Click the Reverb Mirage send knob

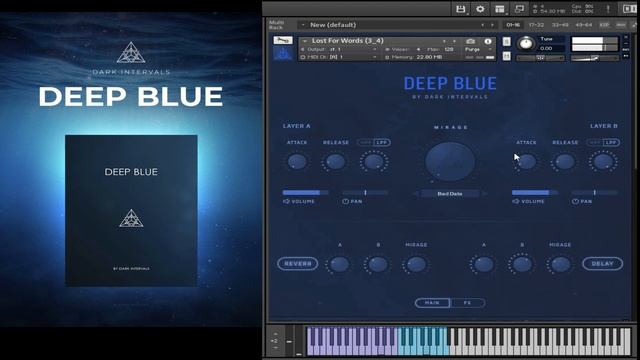pos(416,264)
